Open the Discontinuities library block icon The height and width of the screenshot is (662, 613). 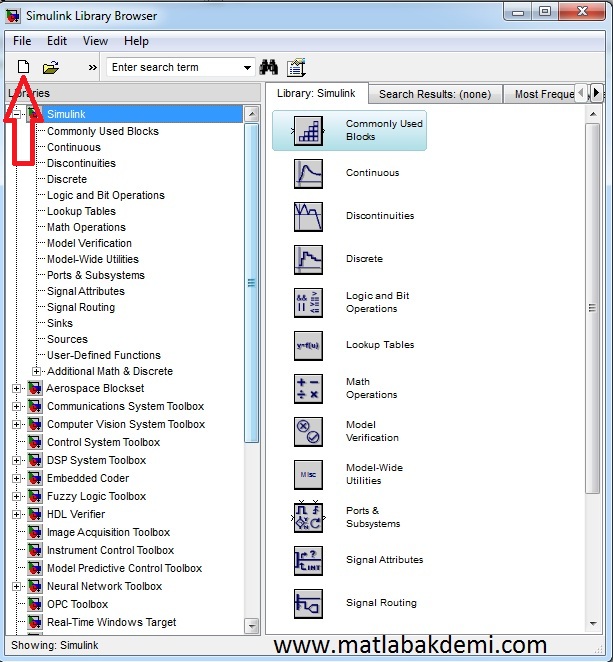tap(308, 217)
